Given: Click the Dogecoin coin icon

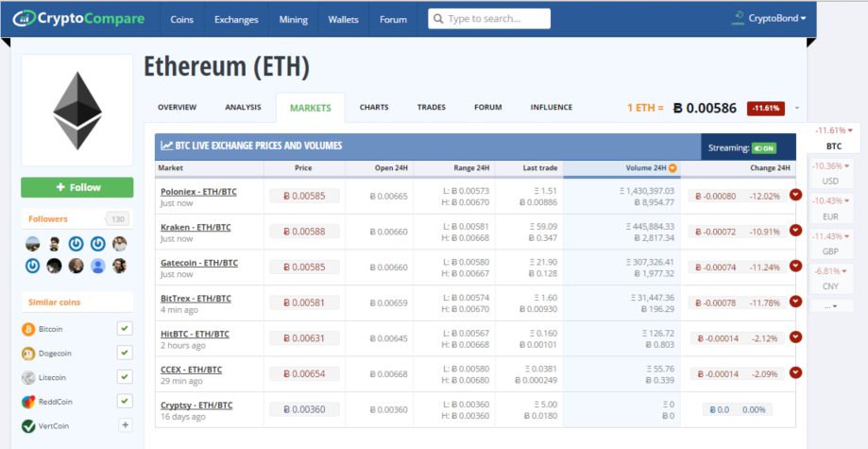Looking at the screenshot, I should click(x=28, y=354).
